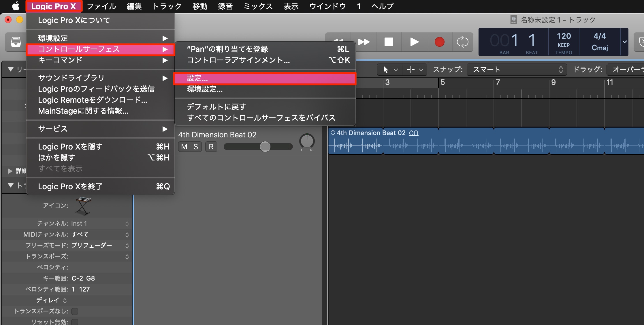Select コントロールサーフェス menu item
Screen dimensions: 644x325
(100, 49)
